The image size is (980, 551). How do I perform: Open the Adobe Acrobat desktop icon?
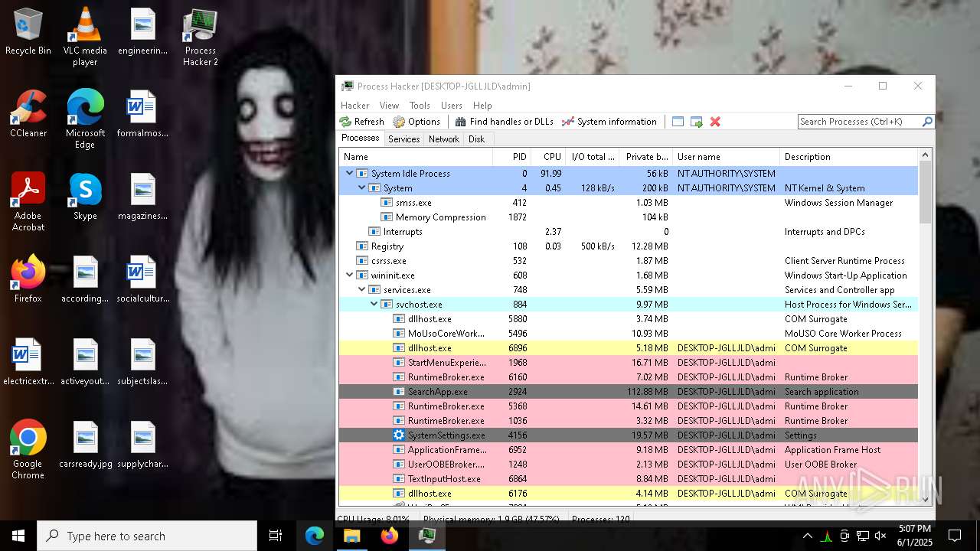(x=28, y=202)
